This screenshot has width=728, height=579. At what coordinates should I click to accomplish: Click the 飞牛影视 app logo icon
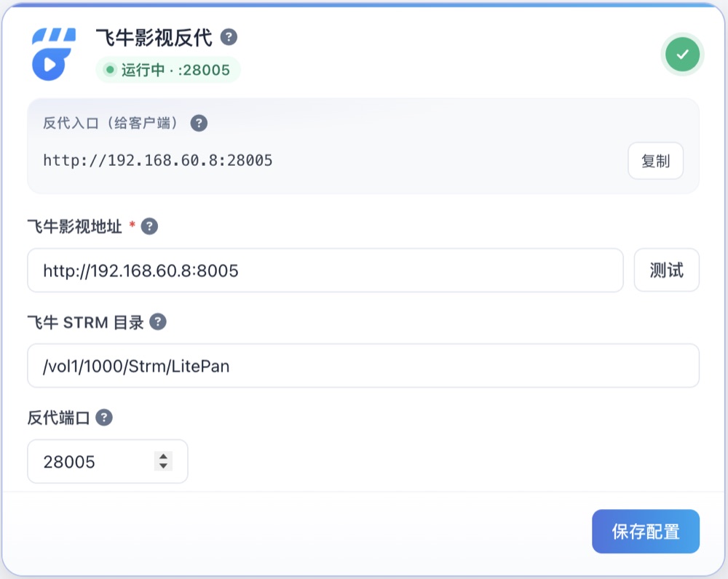pos(54,55)
